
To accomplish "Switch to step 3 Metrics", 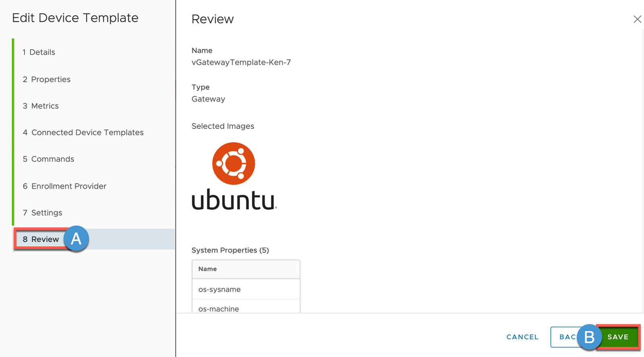I will pyautogui.click(x=41, y=106).
